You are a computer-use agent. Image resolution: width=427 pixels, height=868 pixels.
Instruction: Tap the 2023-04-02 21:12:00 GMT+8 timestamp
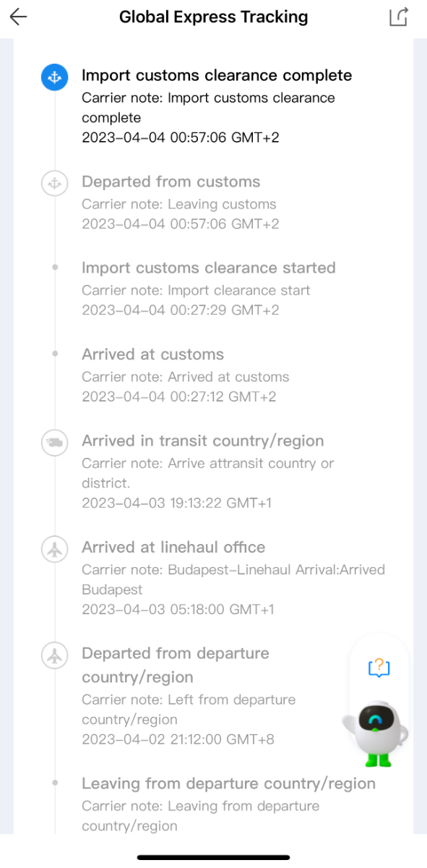pyautogui.click(x=178, y=739)
